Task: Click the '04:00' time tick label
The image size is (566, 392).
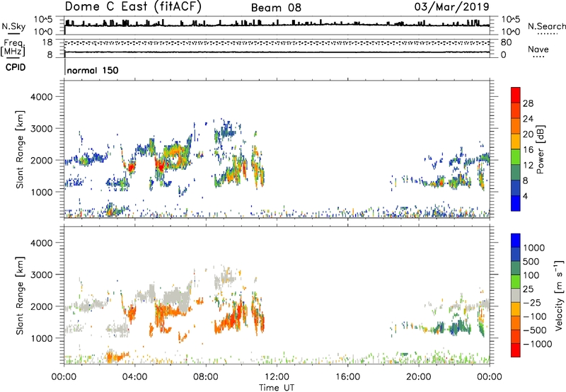Action: tap(134, 377)
